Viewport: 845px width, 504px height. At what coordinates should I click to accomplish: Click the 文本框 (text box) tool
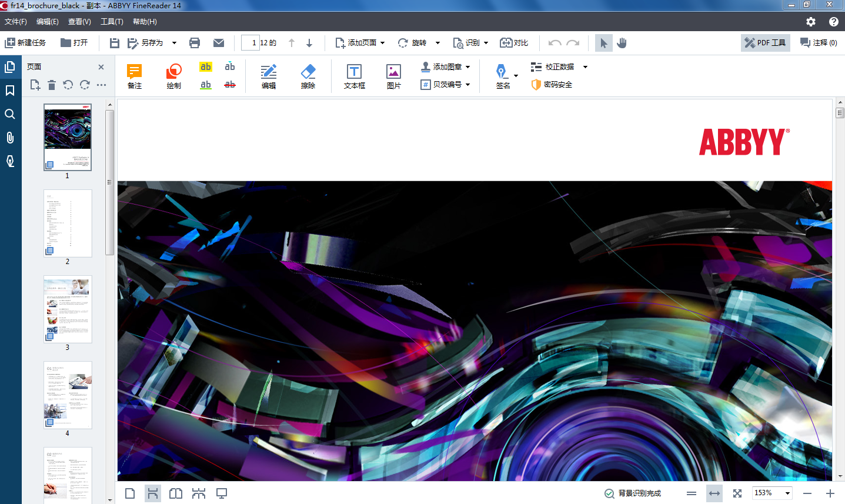[x=354, y=72]
